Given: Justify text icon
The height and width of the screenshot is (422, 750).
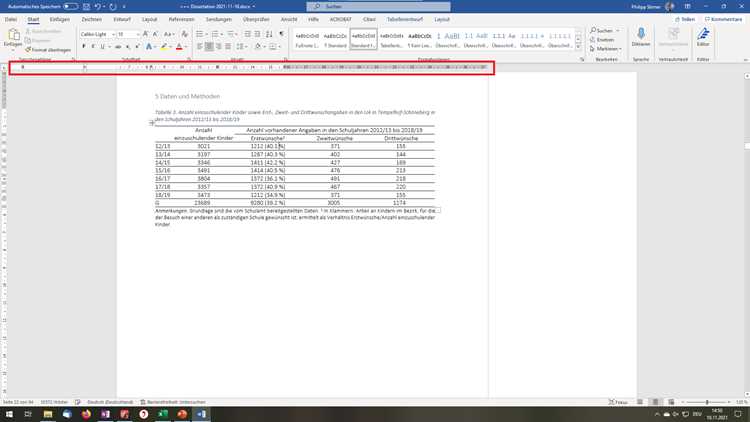Looking at the screenshot, I should tap(228, 47).
